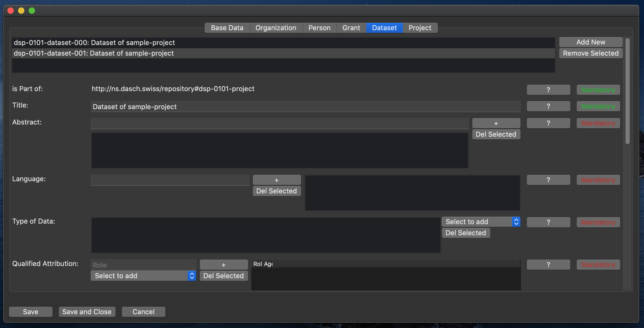Minimize the window with yellow button
644x328 pixels.
tap(21, 11)
